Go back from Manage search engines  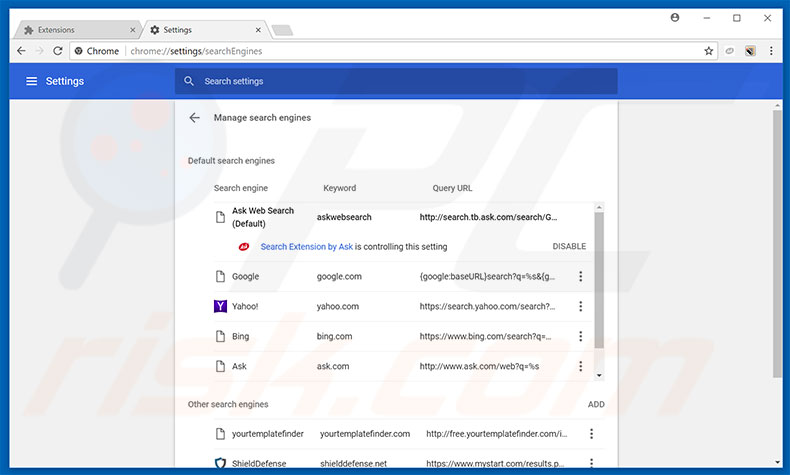click(194, 118)
